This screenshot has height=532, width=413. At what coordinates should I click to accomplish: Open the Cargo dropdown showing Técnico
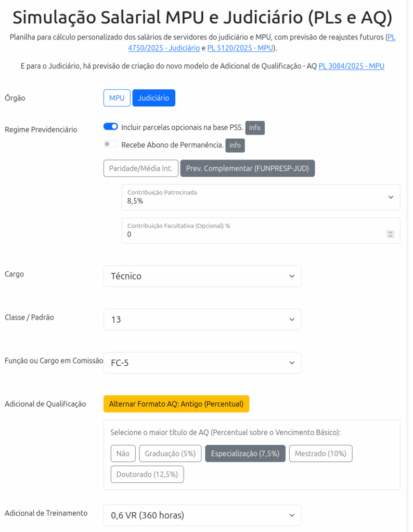[x=202, y=276]
